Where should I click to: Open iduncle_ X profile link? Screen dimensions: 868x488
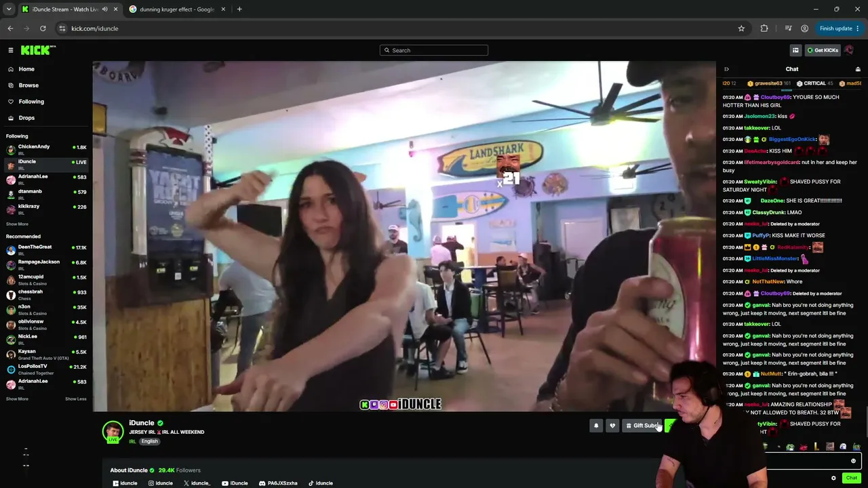(x=197, y=483)
